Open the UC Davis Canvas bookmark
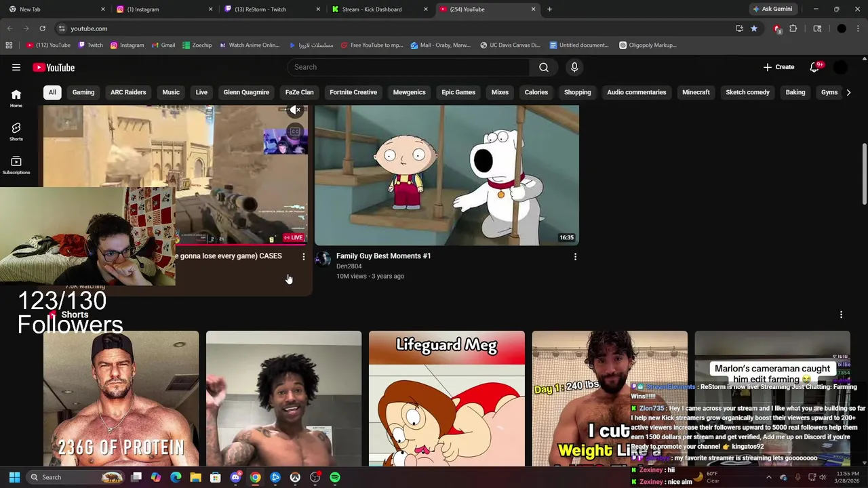868x488 pixels. 510,45
